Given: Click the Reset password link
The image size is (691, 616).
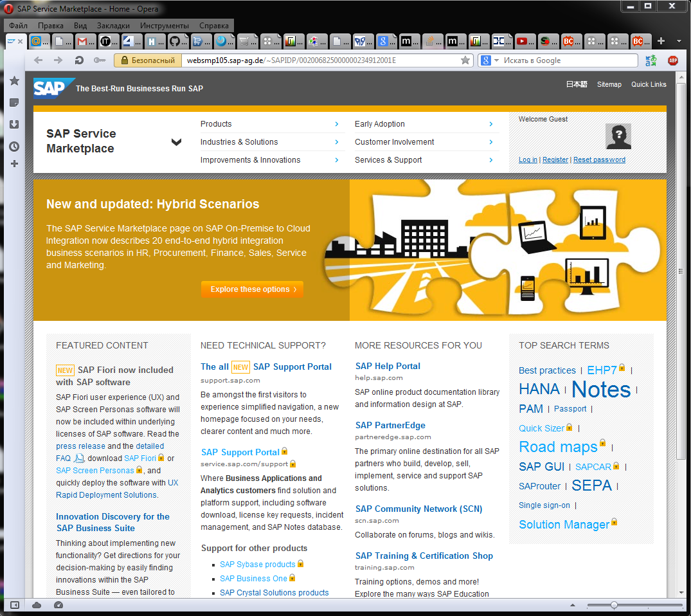Looking at the screenshot, I should (x=599, y=159).
